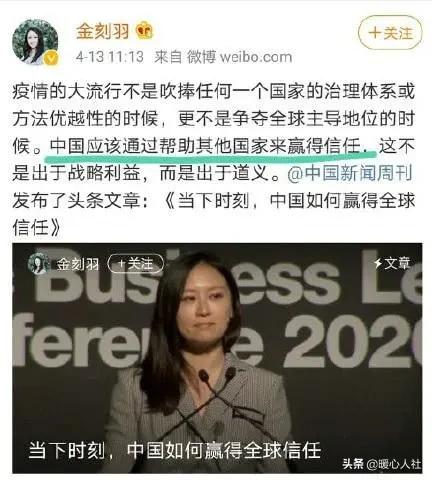Click the 金刻羽 name inside the article card
The width and height of the screenshot is (432, 480).
pyautogui.click(x=77, y=264)
